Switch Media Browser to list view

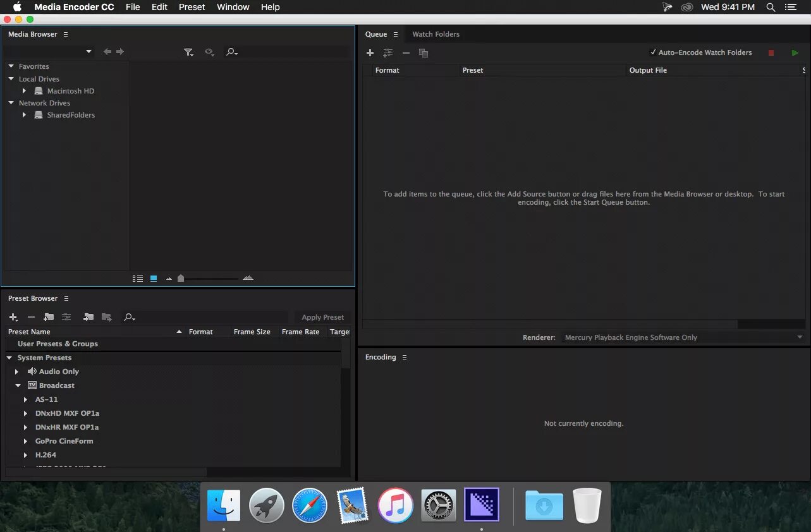tap(138, 278)
